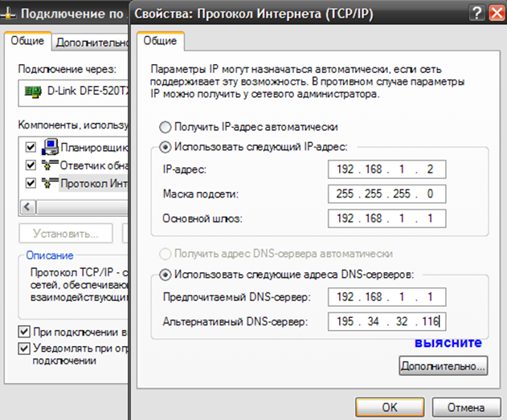
Task: Close the TCP/IP properties dialog
Action: coord(497,13)
